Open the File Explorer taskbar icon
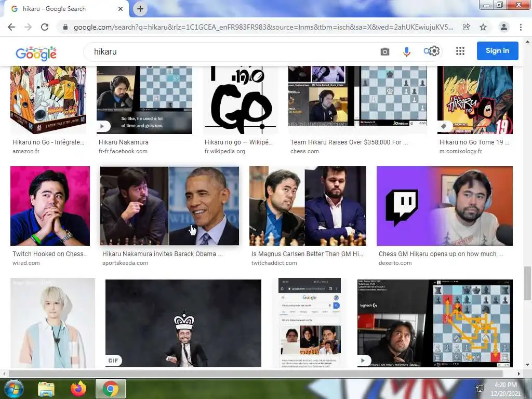Image resolution: width=532 pixels, height=399 pixels. (x=46, y=389)
